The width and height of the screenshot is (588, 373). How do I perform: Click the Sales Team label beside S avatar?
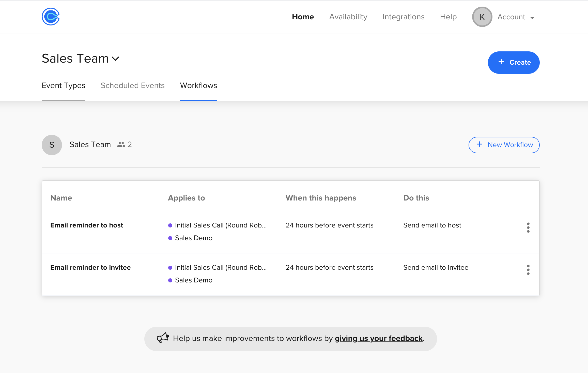tap(90, 145)
